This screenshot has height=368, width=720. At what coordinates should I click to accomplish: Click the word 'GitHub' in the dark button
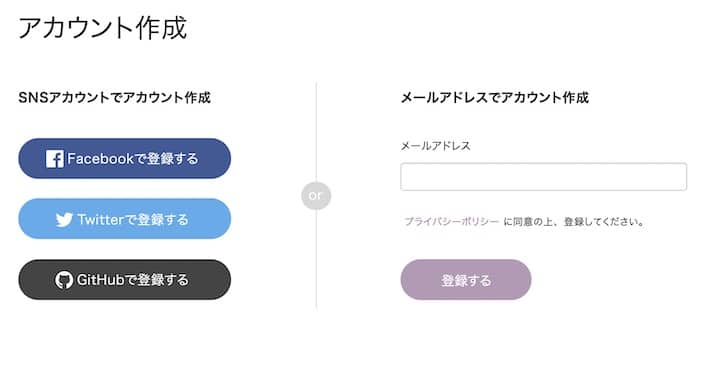101,279
